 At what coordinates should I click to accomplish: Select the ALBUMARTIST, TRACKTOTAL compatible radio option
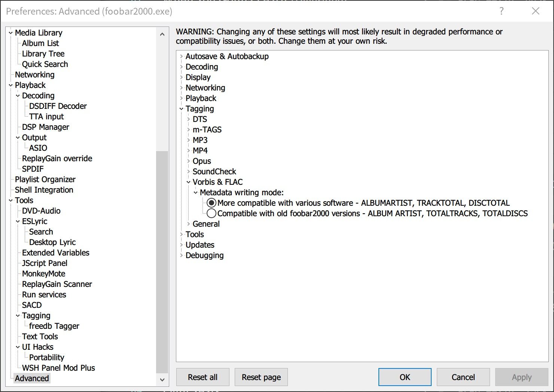(x=211, y=203)
